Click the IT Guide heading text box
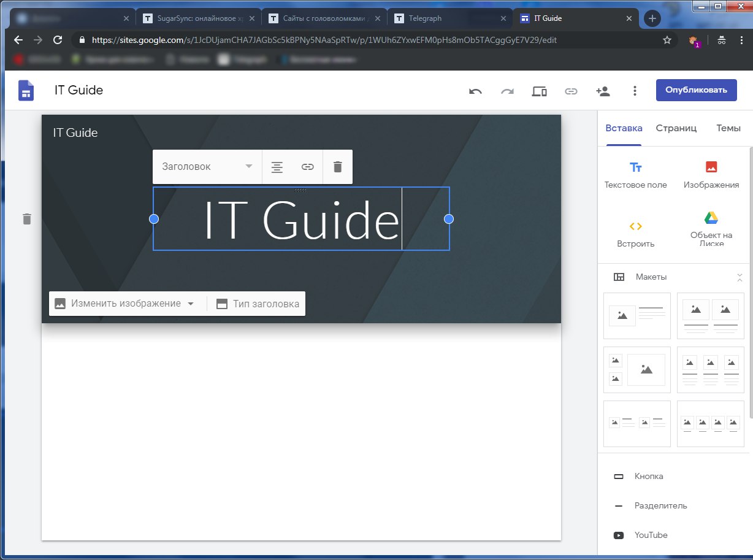This screenshot has width=753, height=560. tap(301, 219)
